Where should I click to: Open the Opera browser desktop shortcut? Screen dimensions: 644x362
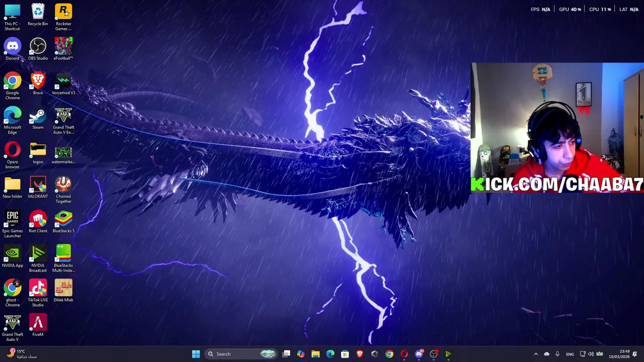13,156
